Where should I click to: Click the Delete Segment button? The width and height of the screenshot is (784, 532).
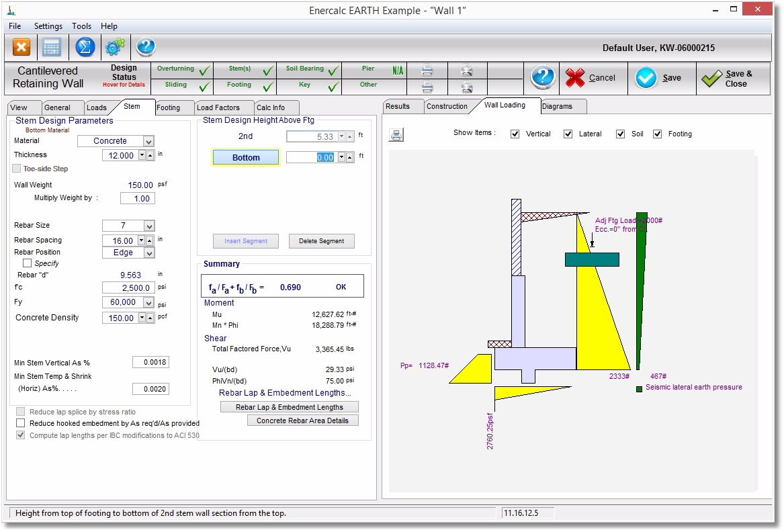(321, 241)
